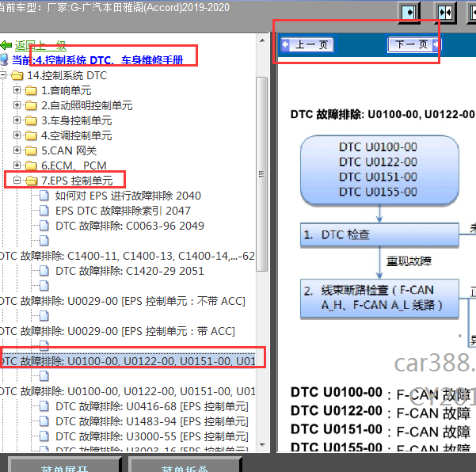The width and height of the screenshot is (476, 472).
Task: Click flowchart box 2. 线束断路检查
Action: tap(379, 298)
